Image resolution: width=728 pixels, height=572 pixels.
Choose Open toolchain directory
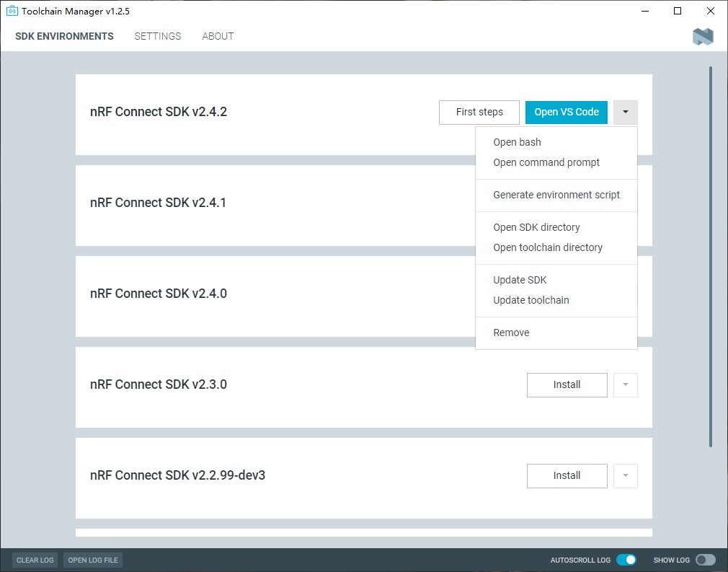coord(556,247)
